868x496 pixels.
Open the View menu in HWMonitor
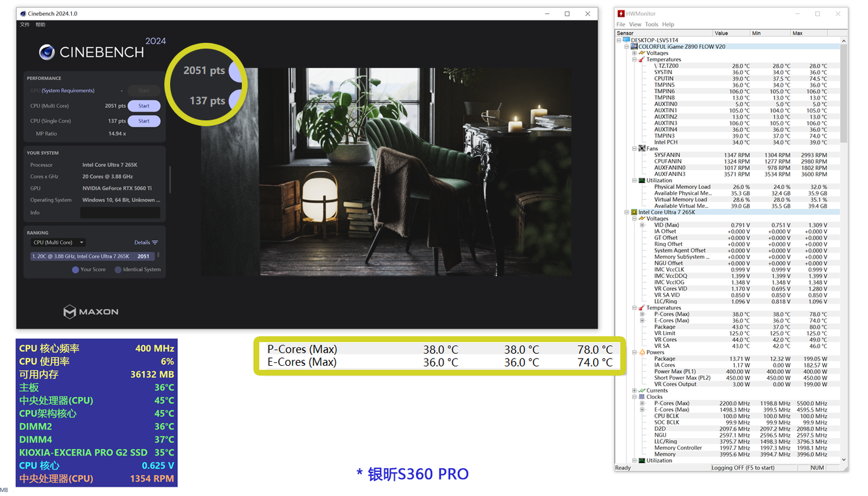635,25
